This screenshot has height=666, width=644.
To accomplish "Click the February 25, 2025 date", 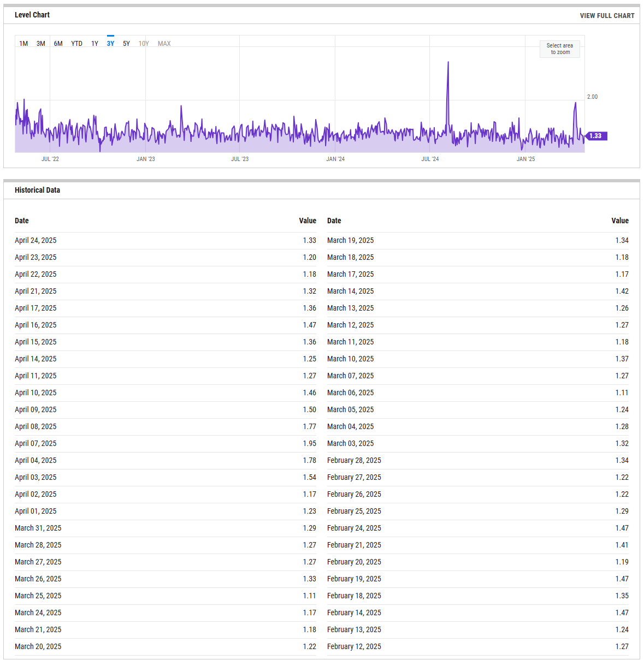I will point(355,512).
